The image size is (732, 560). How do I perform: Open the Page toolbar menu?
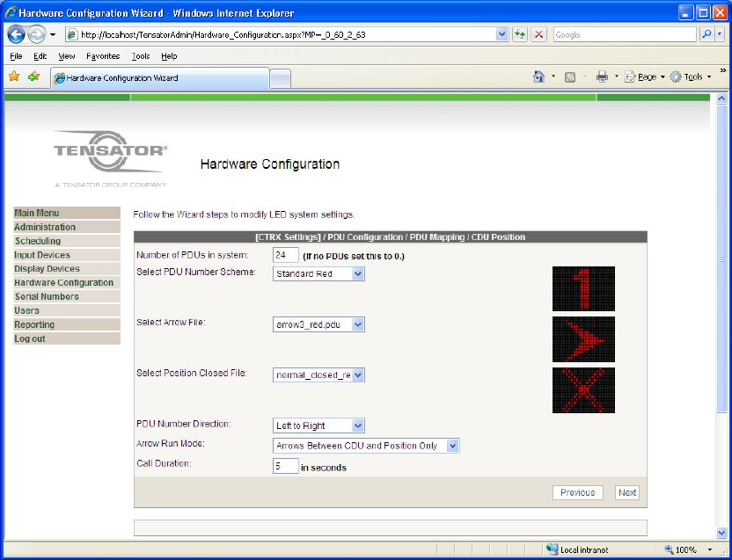(x=644, y=77)
